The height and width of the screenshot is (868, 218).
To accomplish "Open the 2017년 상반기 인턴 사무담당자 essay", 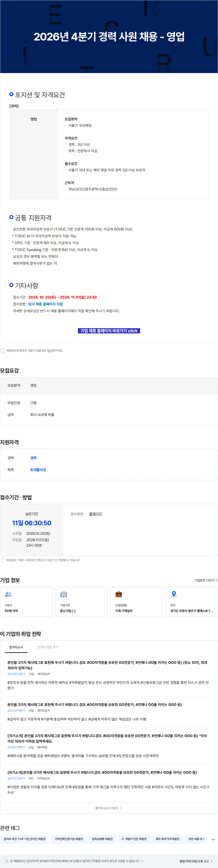I will (109, 782).
